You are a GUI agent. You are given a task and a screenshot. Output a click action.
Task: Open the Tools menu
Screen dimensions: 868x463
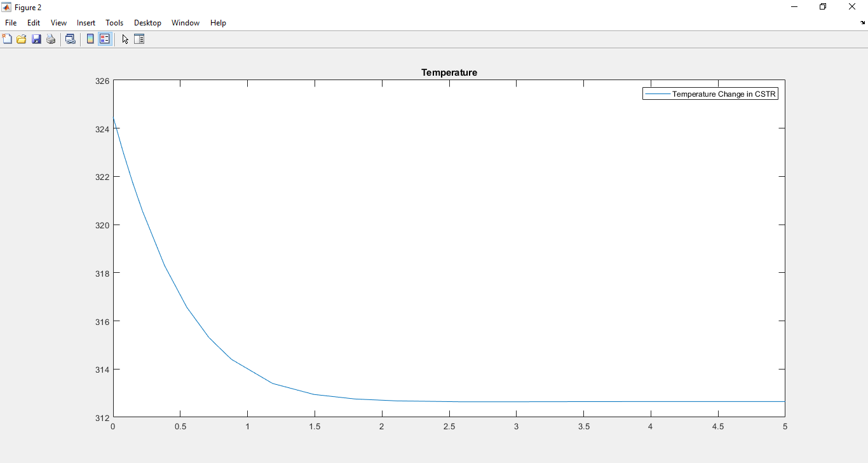point(114,22)
